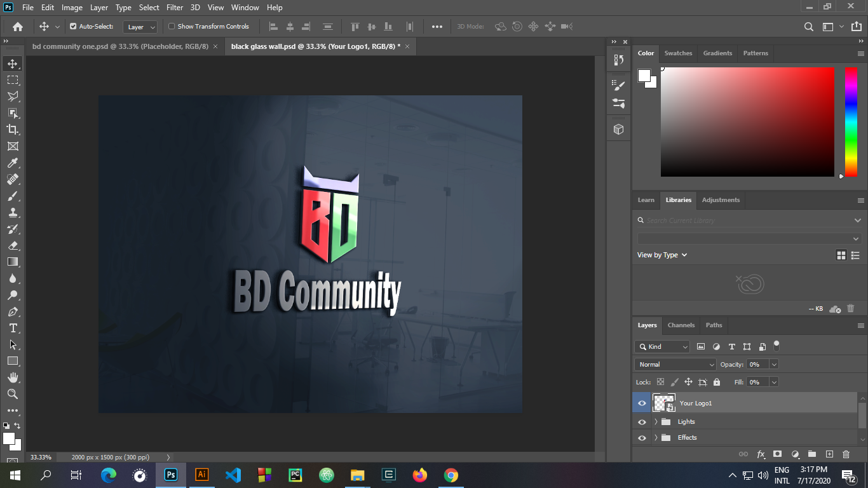Select the Hand tool
The width and height of the screenshot is (868, 488).
pos(13,377)
